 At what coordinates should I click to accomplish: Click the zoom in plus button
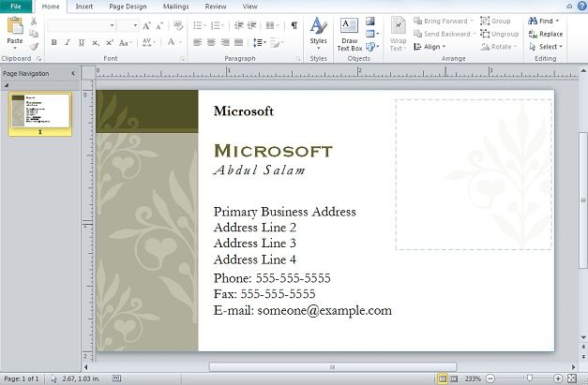558,378
